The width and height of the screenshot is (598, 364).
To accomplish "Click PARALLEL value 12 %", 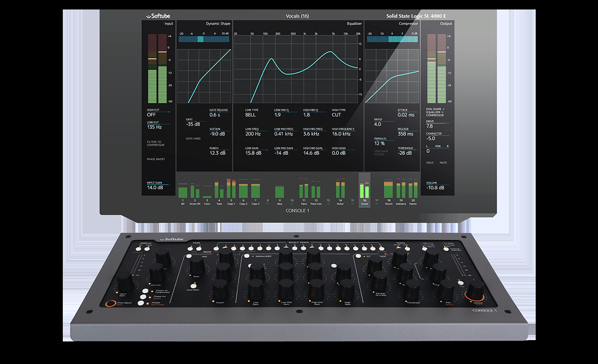I will [x=379, y=143].
